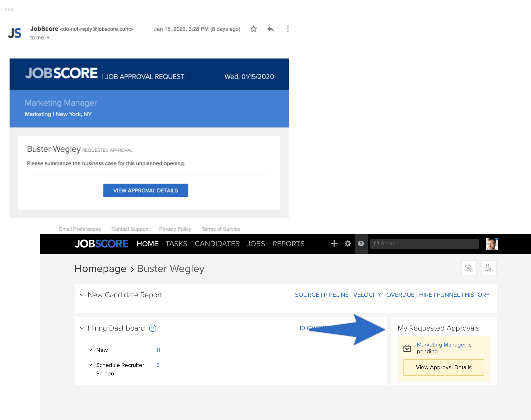531x420 pixels.
Task: Open the HISTORY report link
Action: (477, 295)
